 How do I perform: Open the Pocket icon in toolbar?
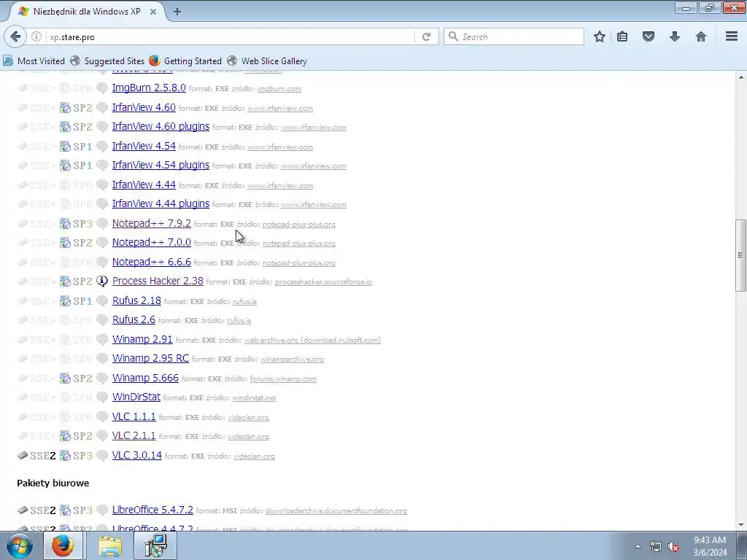[x=649, y=36]
